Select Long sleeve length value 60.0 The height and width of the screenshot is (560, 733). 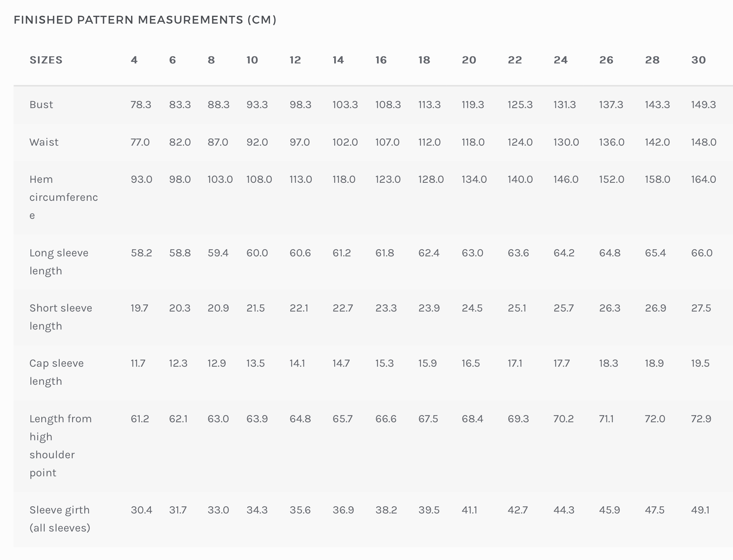[x=257, y=253]
